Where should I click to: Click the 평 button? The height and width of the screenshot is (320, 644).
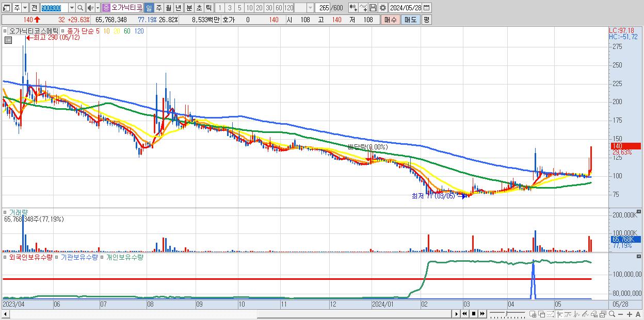(427, 20)
